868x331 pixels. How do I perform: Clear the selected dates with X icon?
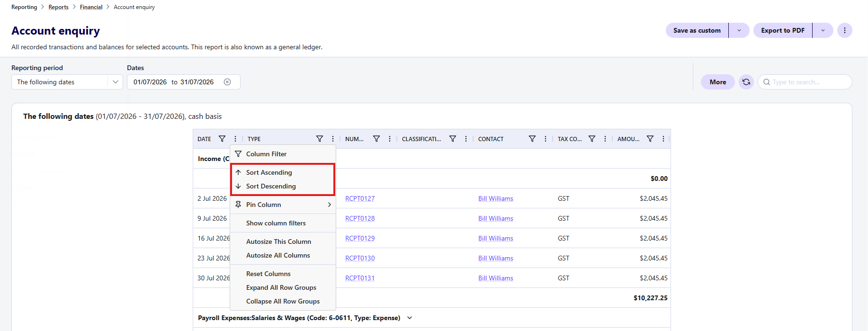[227, 82]
